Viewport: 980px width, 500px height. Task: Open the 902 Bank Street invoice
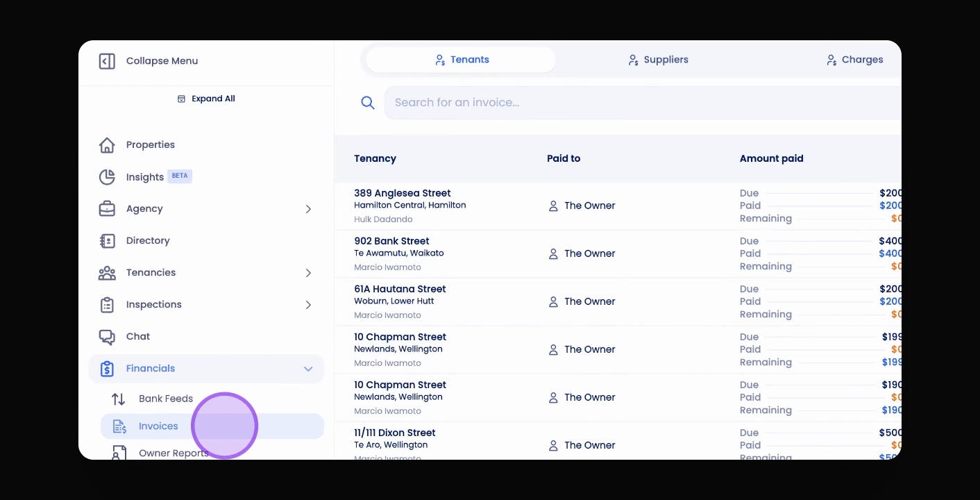tap(391, 241)
